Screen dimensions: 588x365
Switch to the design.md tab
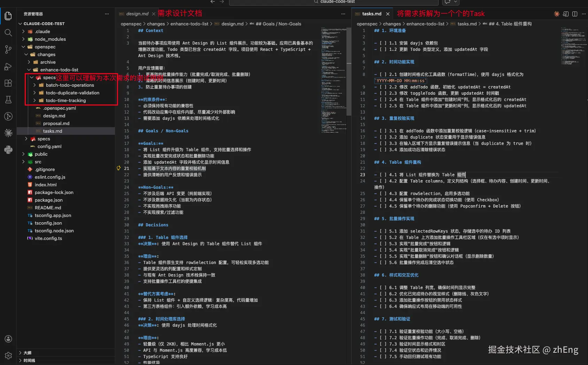click(x=137, y=14)
